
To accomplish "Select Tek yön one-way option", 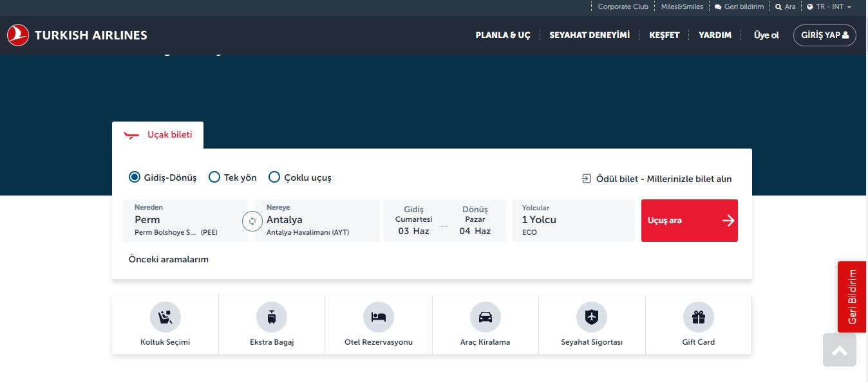I will click(x=214, y=177).
